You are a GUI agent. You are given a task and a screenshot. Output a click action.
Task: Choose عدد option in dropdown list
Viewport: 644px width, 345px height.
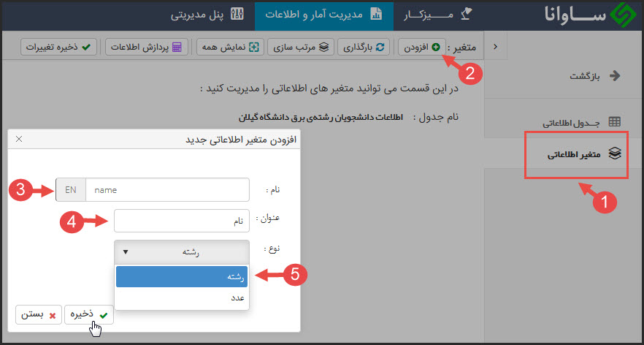[182, 297]
